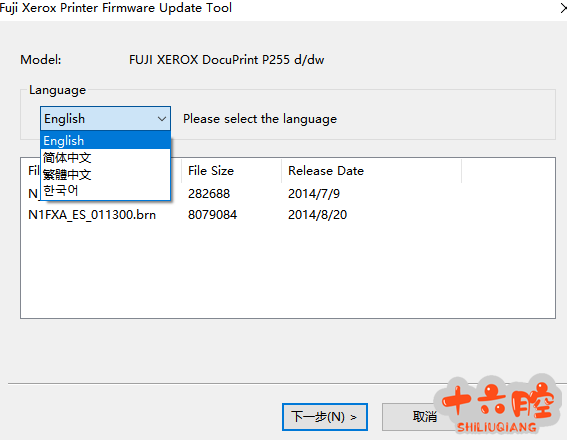The height and width of the screenshot is (440, 567).
Task: Click the 8079084 file size cell
Action: click(x=212, y=215)
